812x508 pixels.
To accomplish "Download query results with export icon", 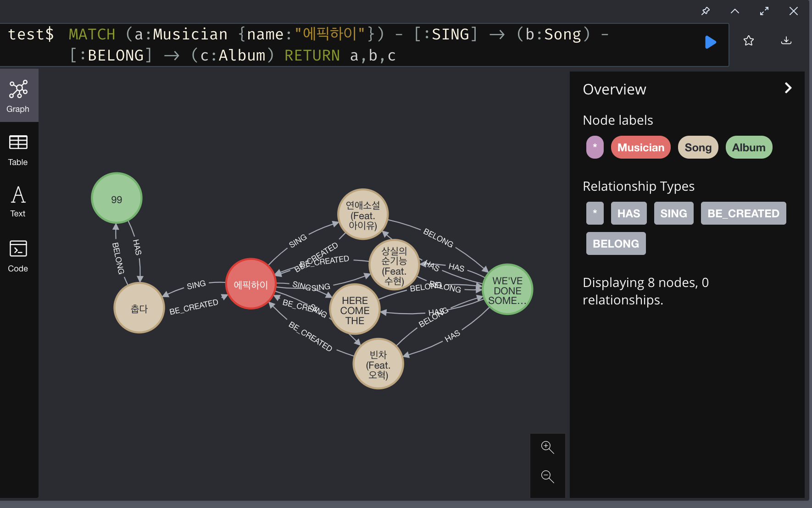I will pos(786,41).
